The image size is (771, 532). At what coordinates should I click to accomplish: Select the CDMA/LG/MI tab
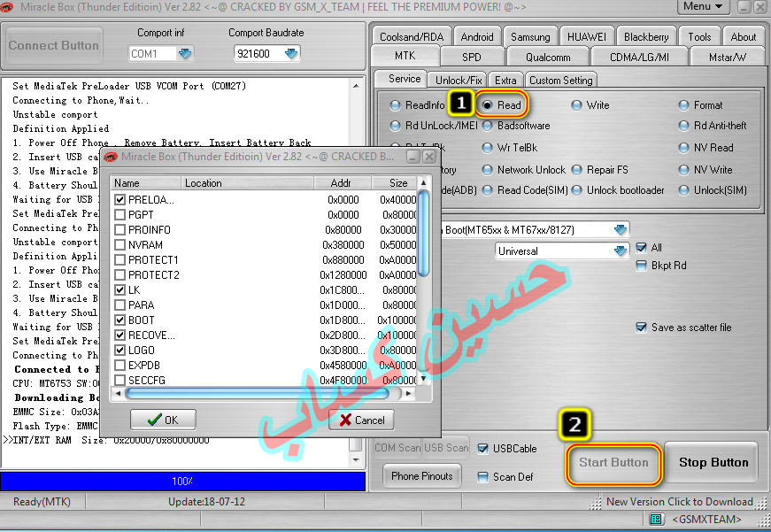[x=639, y=57]
